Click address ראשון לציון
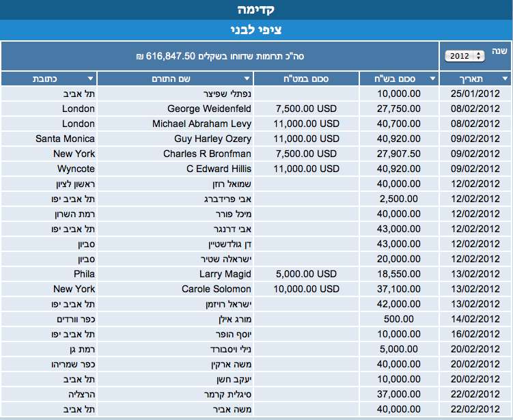Image resolution: width=513 pixels, height=420 pixels. coord(76,184)
